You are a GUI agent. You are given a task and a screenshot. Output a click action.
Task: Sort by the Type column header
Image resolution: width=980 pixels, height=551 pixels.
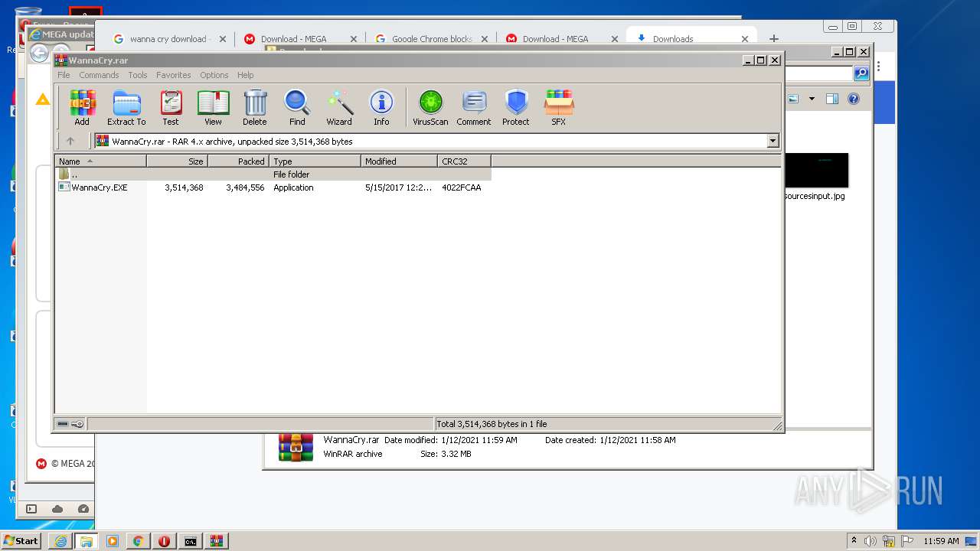pyautogui.click(x=315, y=161)
